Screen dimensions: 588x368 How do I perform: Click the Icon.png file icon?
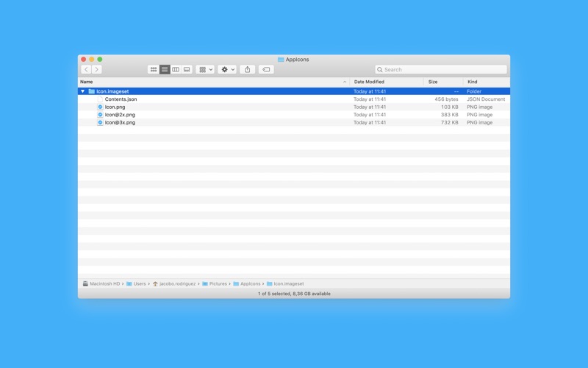[x=100, y=107]
